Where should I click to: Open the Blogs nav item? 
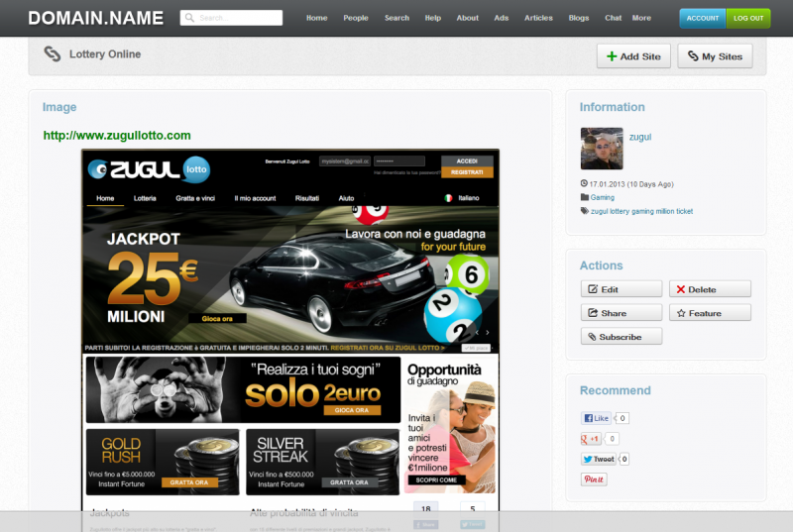(579, 18)
